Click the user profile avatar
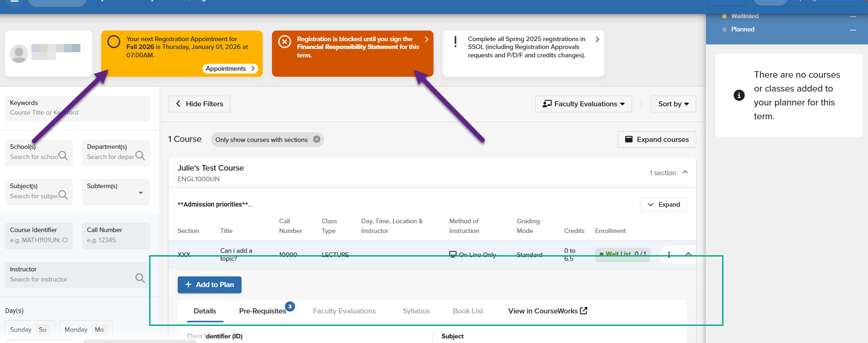 coord(19,54)
